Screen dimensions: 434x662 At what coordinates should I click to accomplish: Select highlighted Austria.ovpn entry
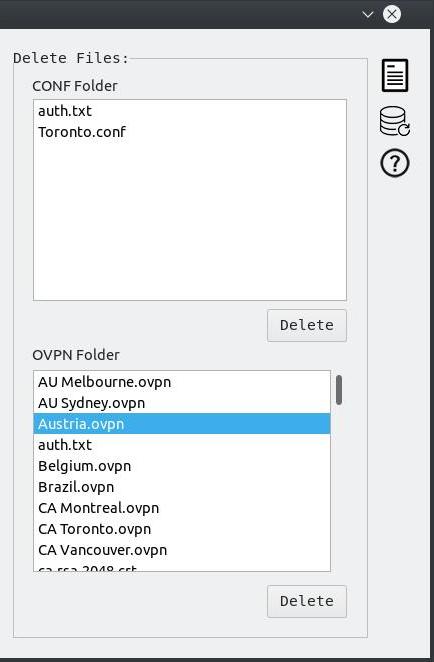[x=182, y=424]
